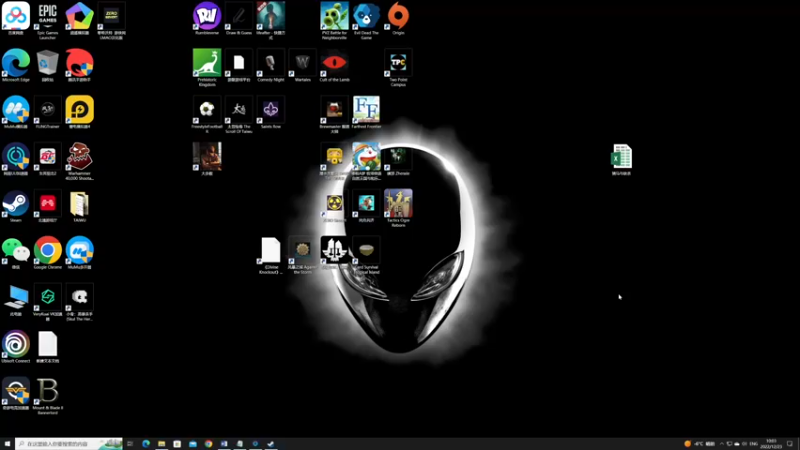Open Evil Dead The Game shortcut
This screenshot has width=800, height=450.
[366, 20]
